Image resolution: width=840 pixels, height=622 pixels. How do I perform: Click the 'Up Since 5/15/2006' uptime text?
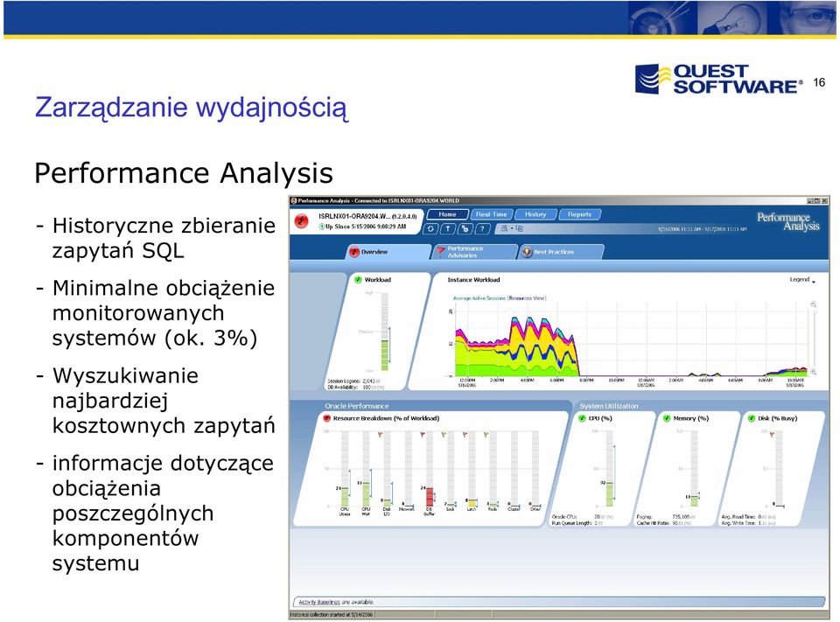point(366,227)
